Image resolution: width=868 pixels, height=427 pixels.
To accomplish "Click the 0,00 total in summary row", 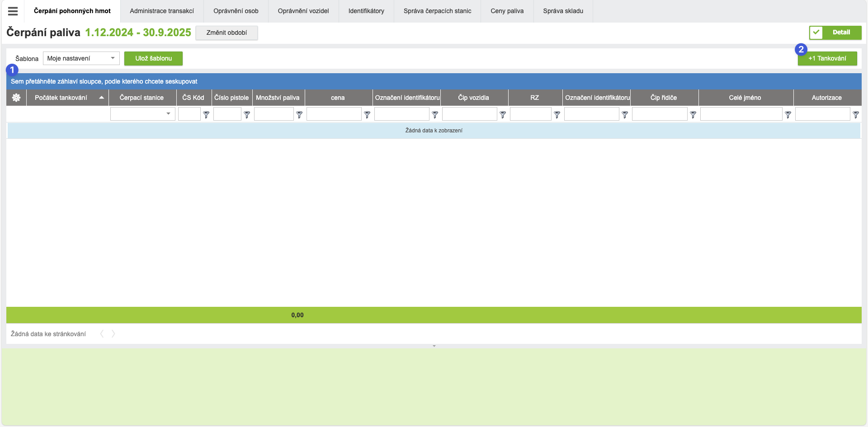I will coord(297,315).
